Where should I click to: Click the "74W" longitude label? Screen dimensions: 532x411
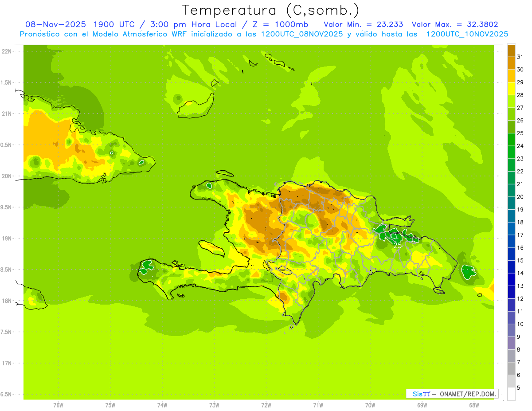click(162, 405)
